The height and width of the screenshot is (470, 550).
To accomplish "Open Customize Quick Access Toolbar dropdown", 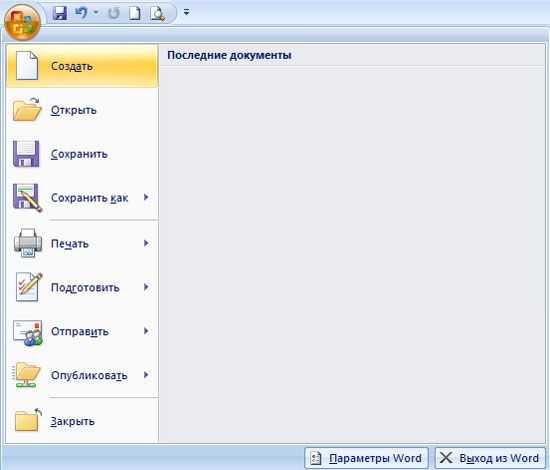I will [x=187, y=13].
